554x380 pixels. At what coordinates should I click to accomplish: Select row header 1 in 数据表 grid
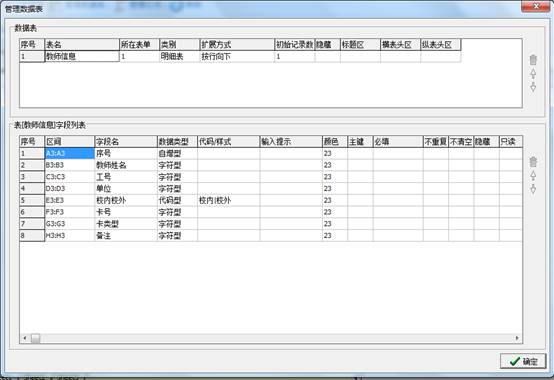[32, 56]
